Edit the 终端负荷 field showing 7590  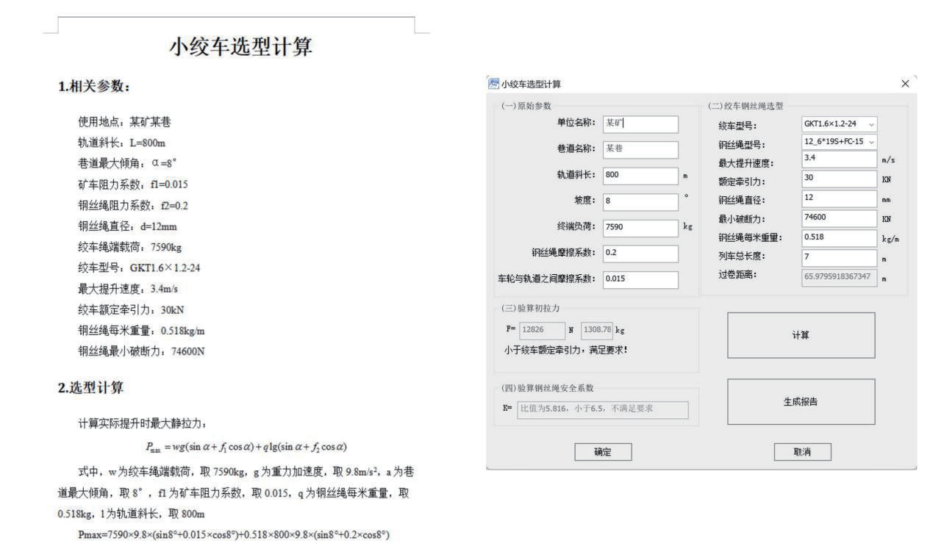click(x=640, y=227)
